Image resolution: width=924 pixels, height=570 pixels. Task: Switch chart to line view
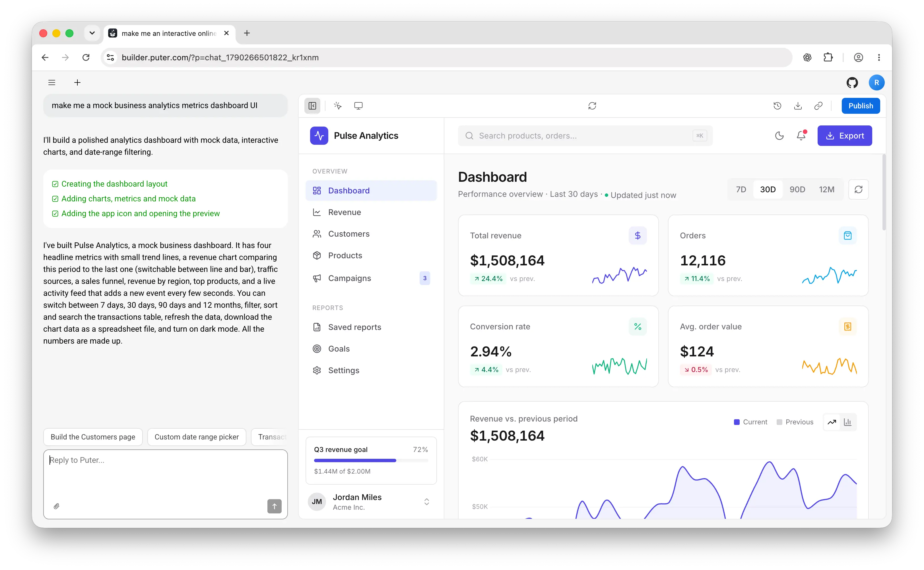click(832, 422)
